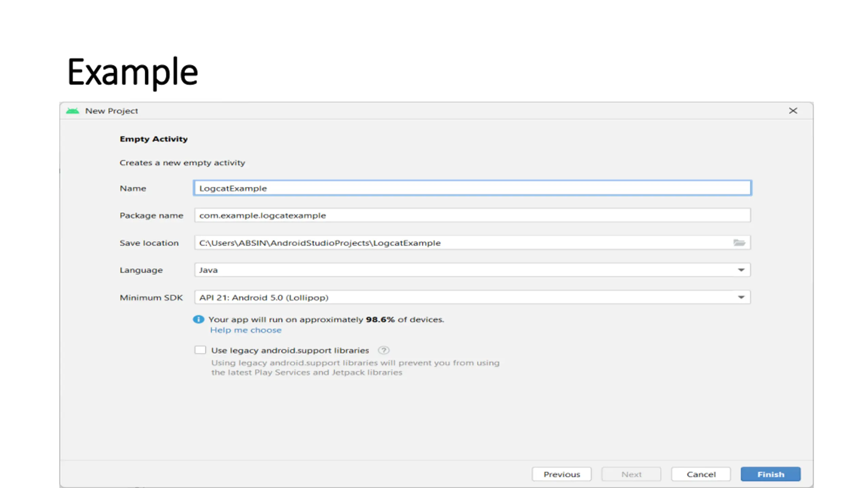Click the Minimum SDK label
This screenshot has height=488, width=868.
click(x=151, y=298)
